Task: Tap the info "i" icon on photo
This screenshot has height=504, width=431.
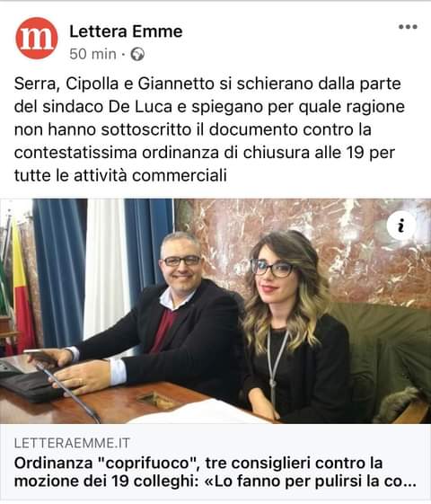Action: (400, 225)
